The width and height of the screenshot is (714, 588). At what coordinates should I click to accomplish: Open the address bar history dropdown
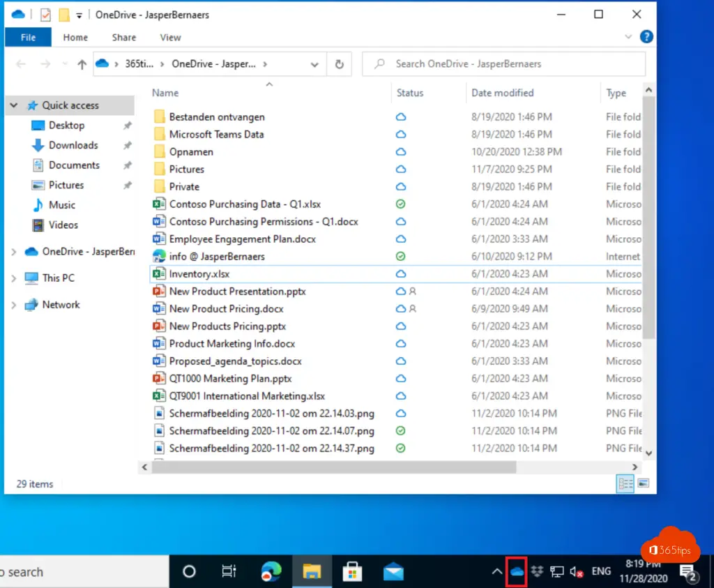(x=314, y=64)
